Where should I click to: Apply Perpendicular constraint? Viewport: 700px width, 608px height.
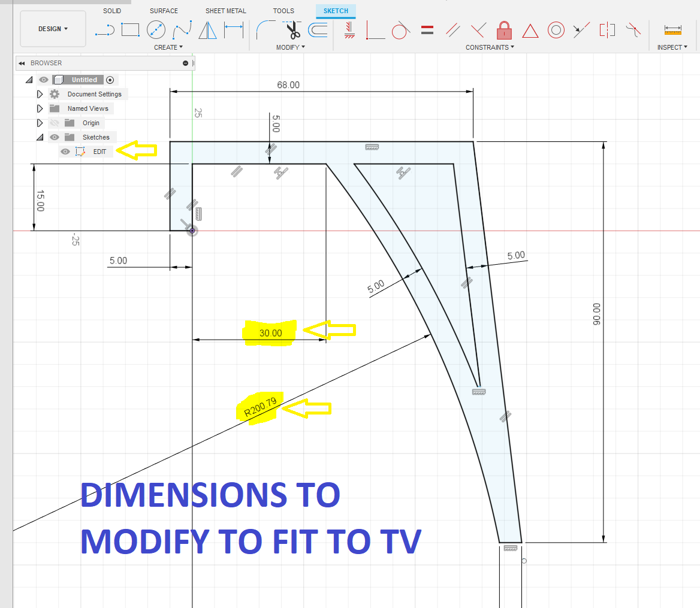[478, 30]
